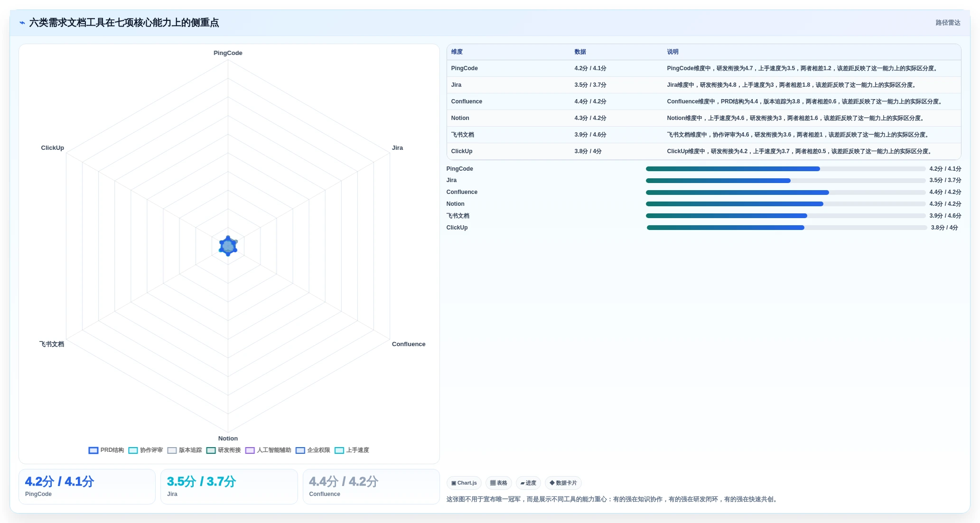Click the Jira label in the progress list

[452, 180]
